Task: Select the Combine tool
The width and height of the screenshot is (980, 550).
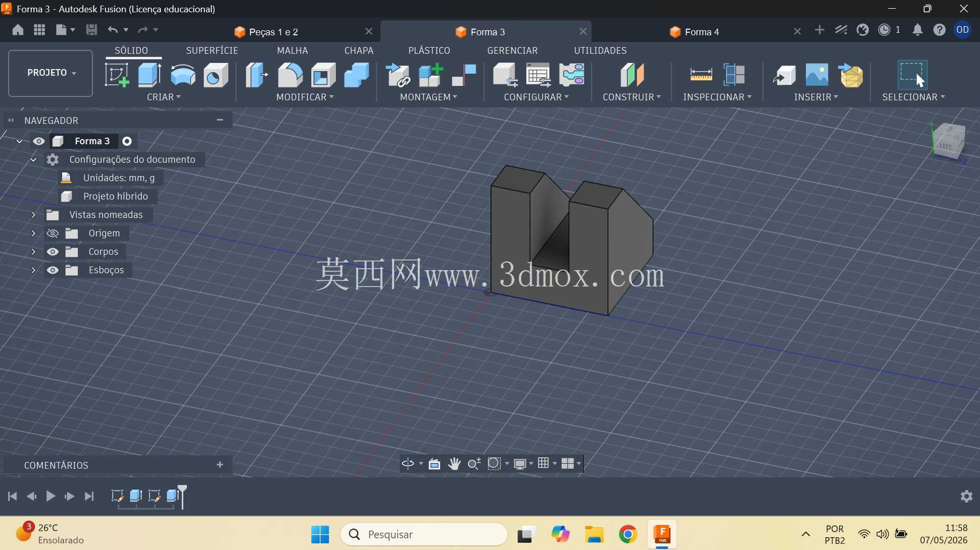Action: [x=356, y=75]
